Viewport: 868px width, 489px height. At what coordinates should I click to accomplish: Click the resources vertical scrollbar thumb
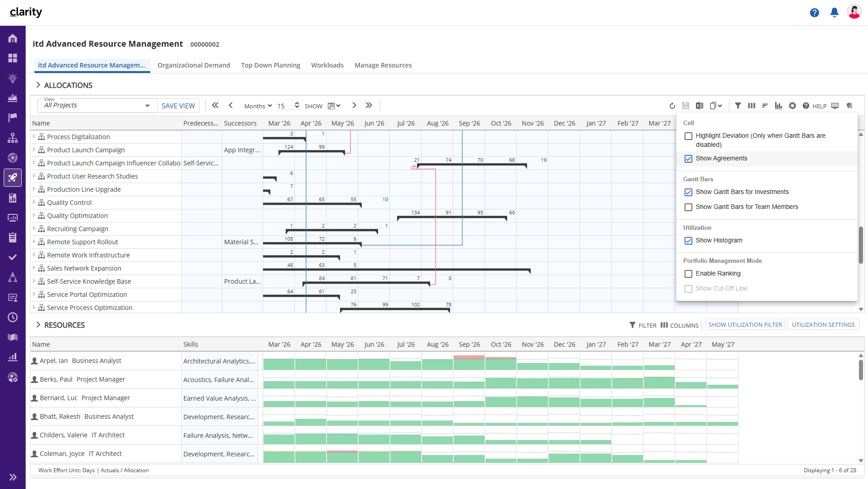pyautogui.click(x=861, y=370)
